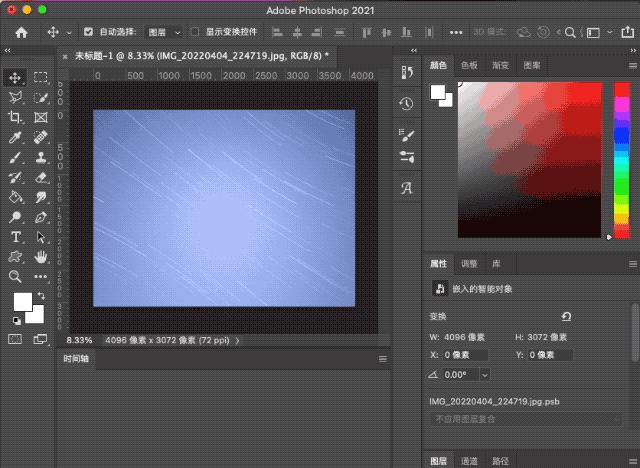
Task: Open the History panel icon
Action: (x=407, y=103)
